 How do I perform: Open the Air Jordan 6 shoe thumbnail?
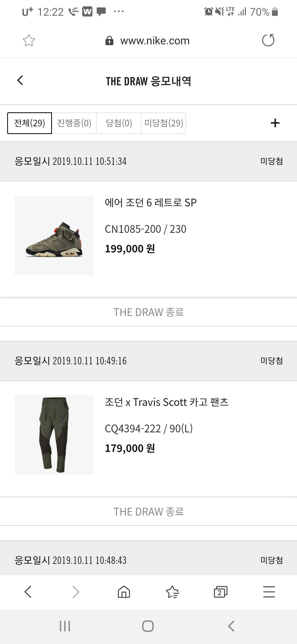pyautogui.click(x=54, y=235)
